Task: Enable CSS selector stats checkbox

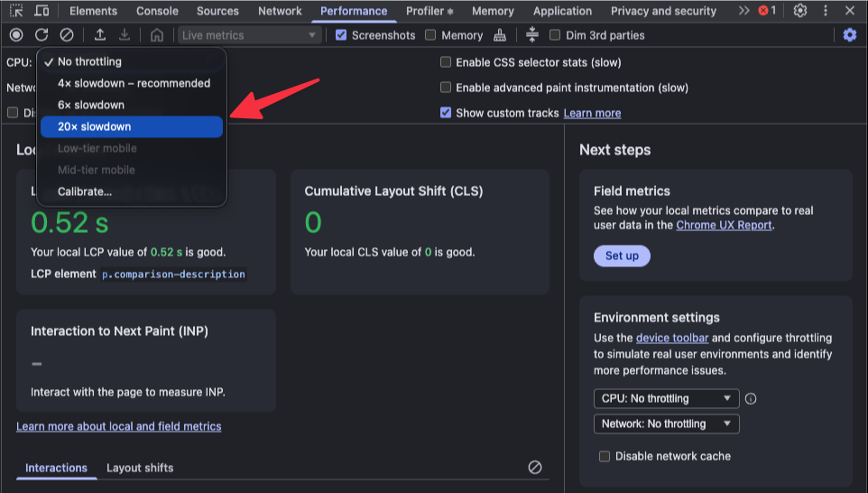Action: coord(446,62)
